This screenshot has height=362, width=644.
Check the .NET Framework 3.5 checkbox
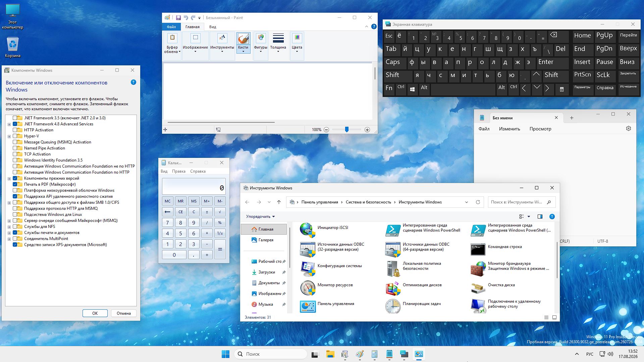point(15,118)
